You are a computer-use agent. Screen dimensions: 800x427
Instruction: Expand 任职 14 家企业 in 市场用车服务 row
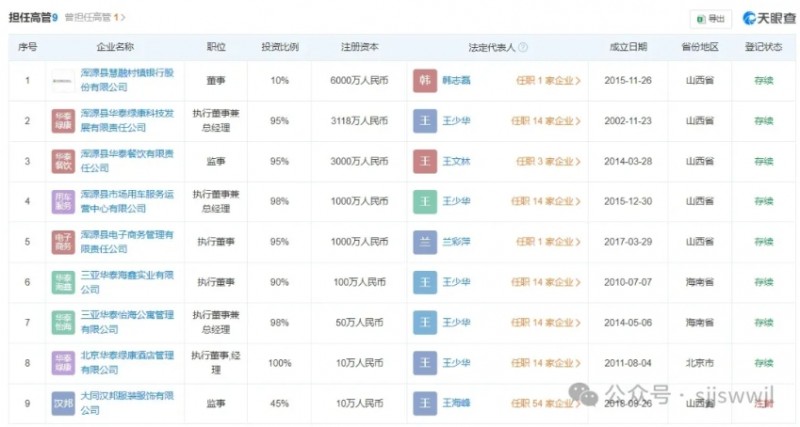(545, 202)
